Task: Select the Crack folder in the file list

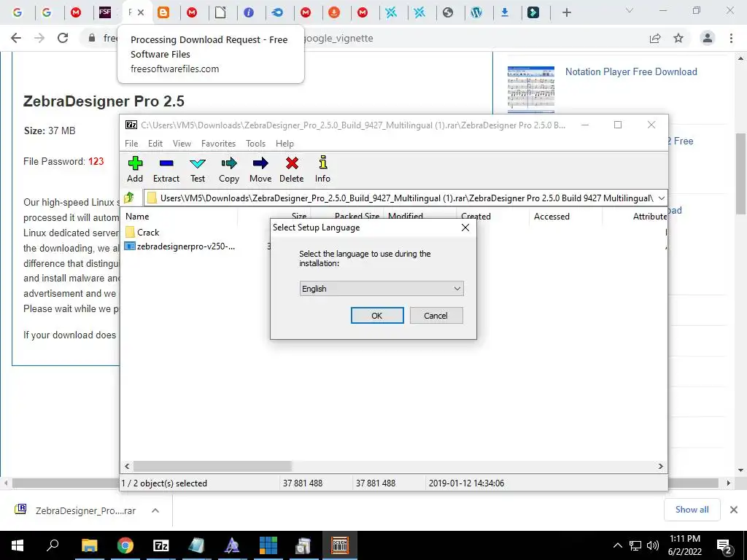Action: (x=148, y=233)
